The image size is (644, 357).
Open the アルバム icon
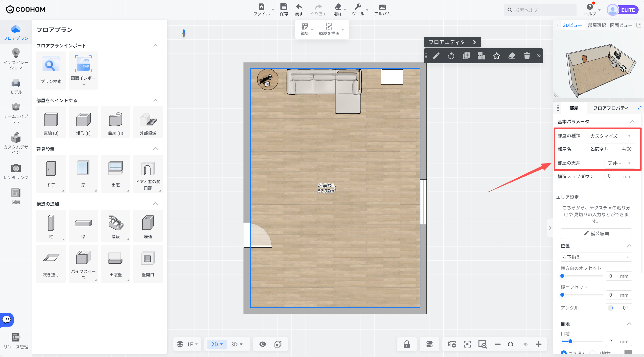pyautogui.click(x=382, y=7)
